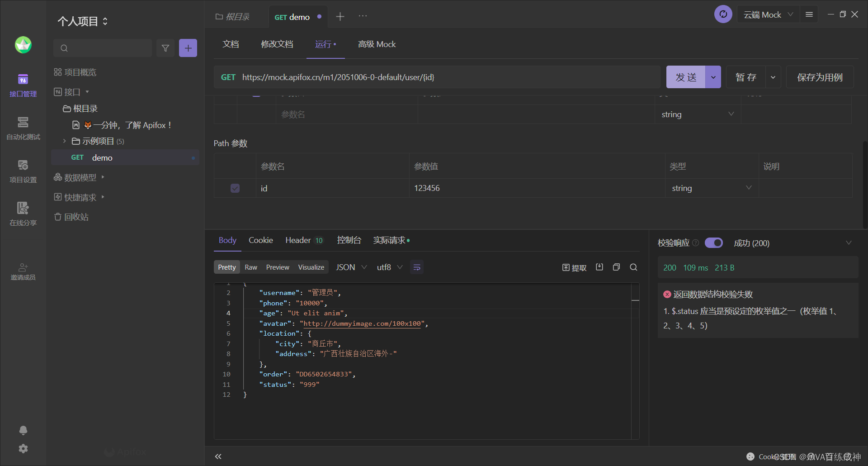The width and height of the screenshot is (868, 466).
Task: Open the 暂存 dropdown arrow
Action: 773,77
